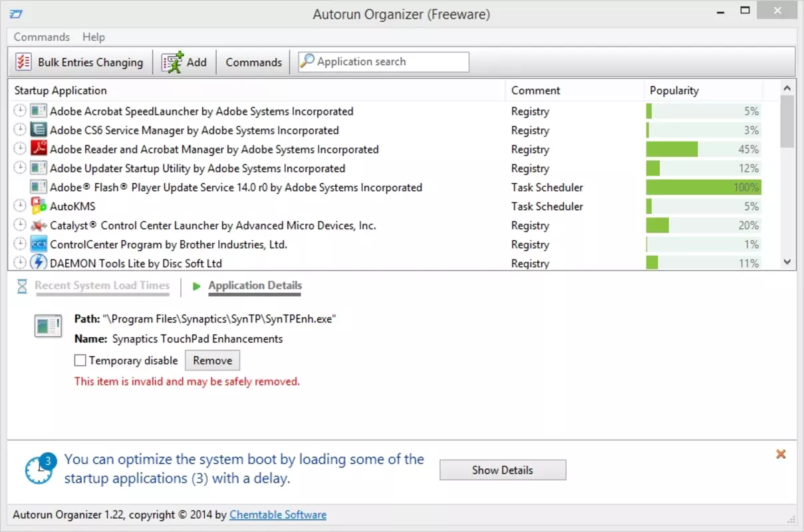This screenshot has height=532, width=804.
Task: Click the running-man Add icon
Action: 172,62
